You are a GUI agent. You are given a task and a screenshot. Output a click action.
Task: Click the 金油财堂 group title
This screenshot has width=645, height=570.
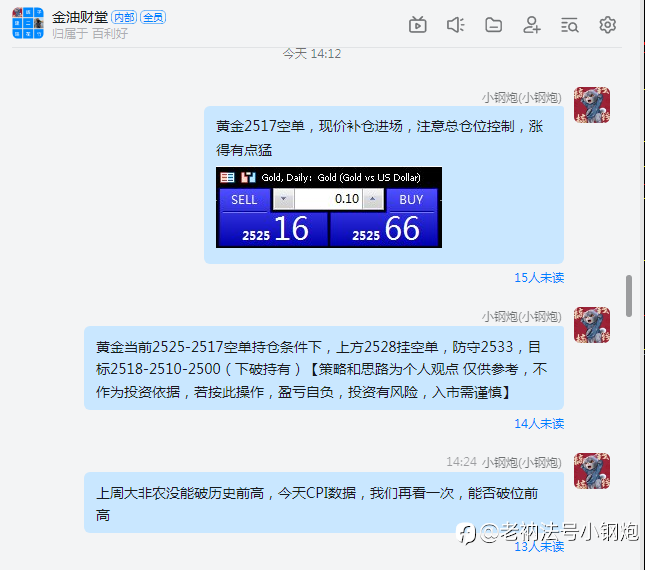coord(80,17)
